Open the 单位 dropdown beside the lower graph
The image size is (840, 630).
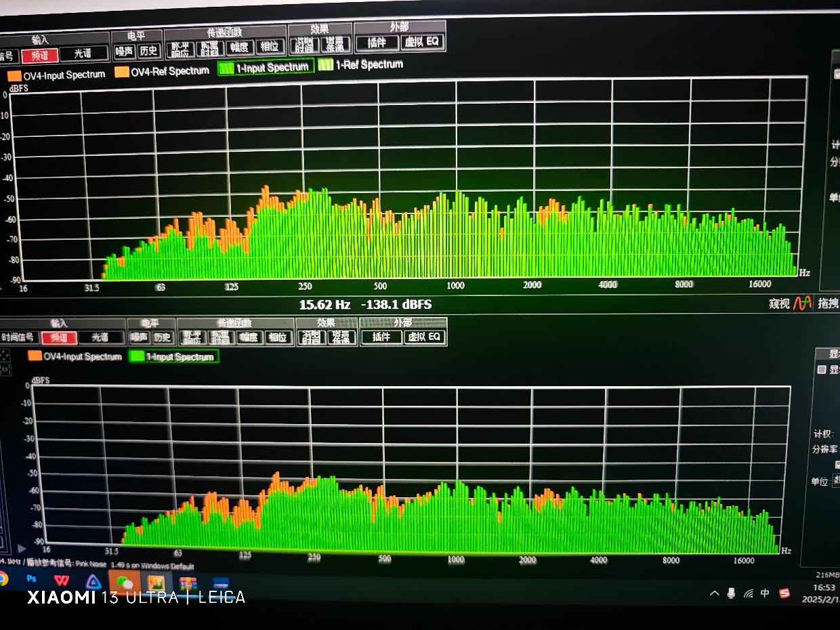tap(836, 481)
